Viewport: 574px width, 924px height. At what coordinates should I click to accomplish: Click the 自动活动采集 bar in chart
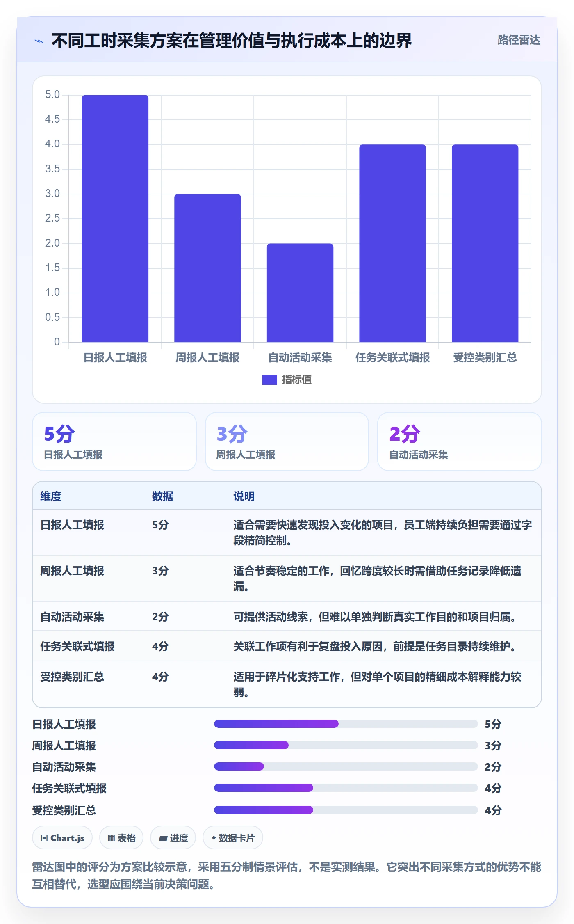(x=300, y=293)
